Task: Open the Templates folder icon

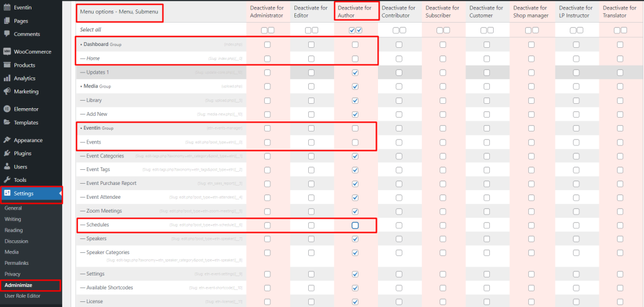Action: point(7,123)
